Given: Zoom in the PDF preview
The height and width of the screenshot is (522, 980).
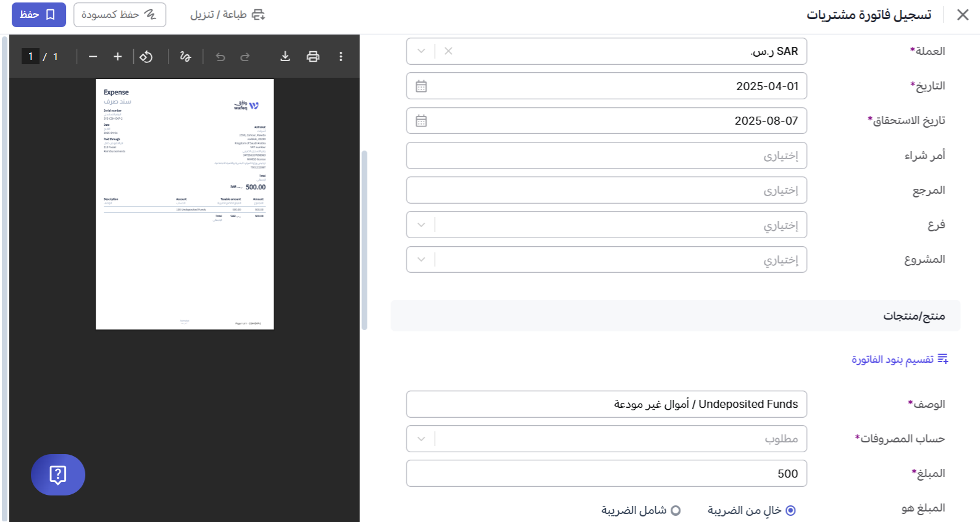Looking at the screenshot, I should click(118, 57).
